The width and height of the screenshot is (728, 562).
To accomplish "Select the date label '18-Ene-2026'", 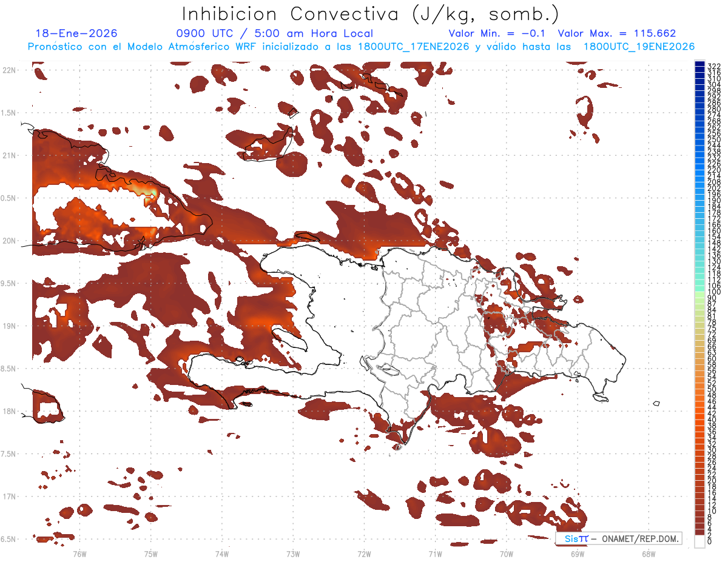I will click(76, 33).
